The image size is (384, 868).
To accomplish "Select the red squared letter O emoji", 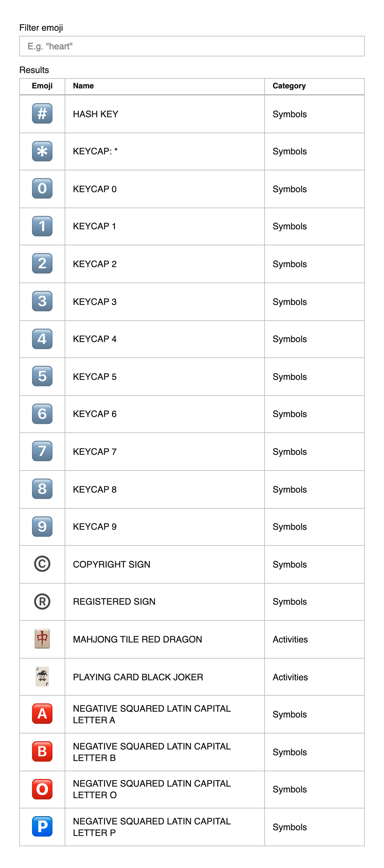I will click(42, 789).
